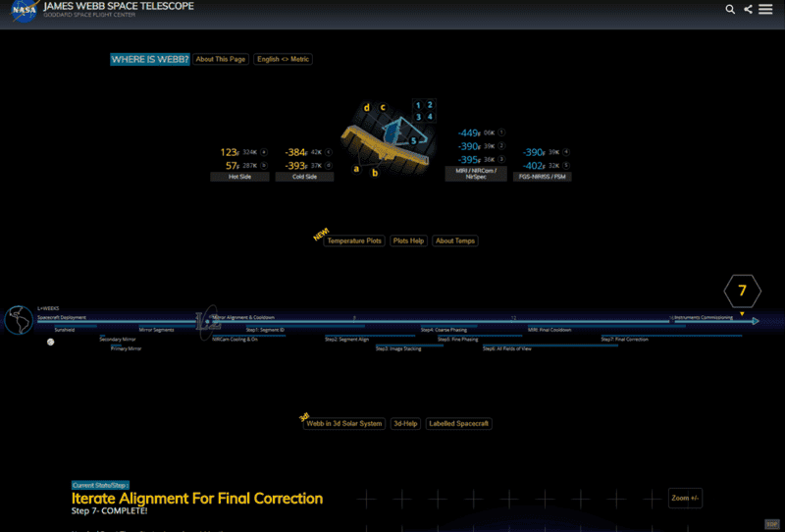The width and height of the screenshot is (785, 532).
Task: Toggle English <> Metric units
Action: 283,59
